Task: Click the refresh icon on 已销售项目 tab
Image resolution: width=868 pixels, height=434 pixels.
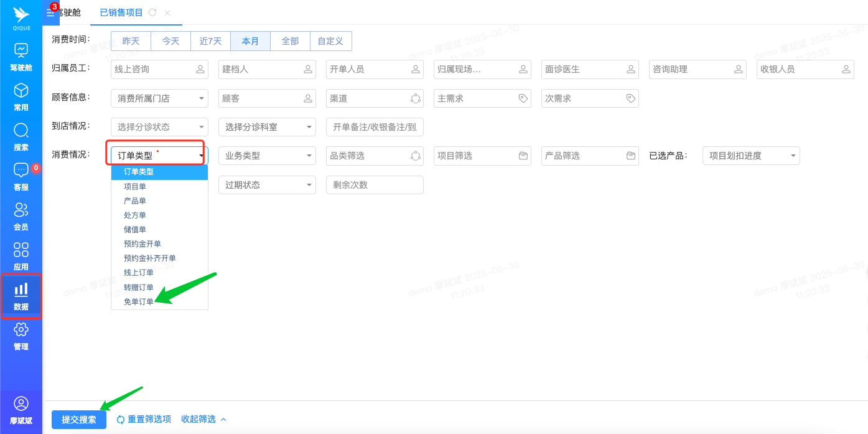Action: 154,12
